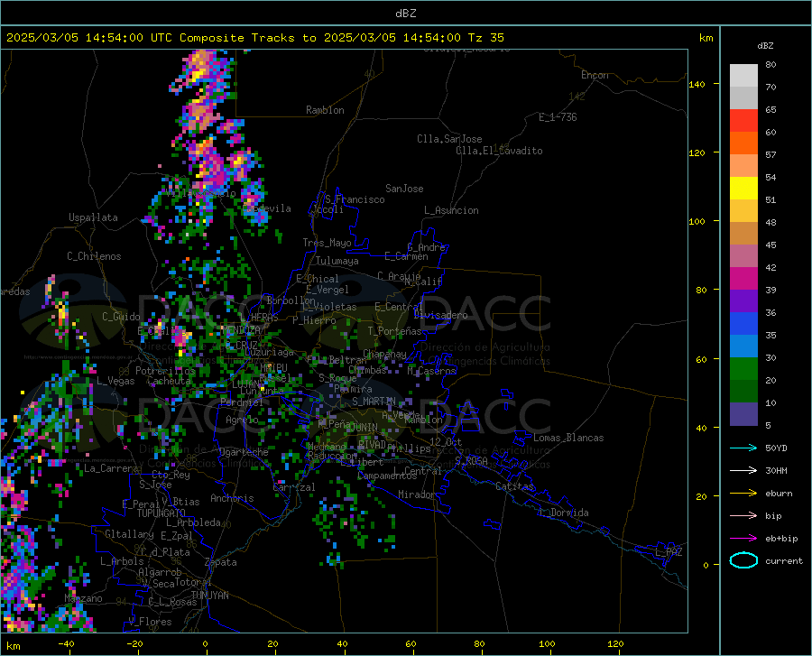Click the 'S_MARTIN' map label
The width and height of the screenshot is (812, 656).
374,401
